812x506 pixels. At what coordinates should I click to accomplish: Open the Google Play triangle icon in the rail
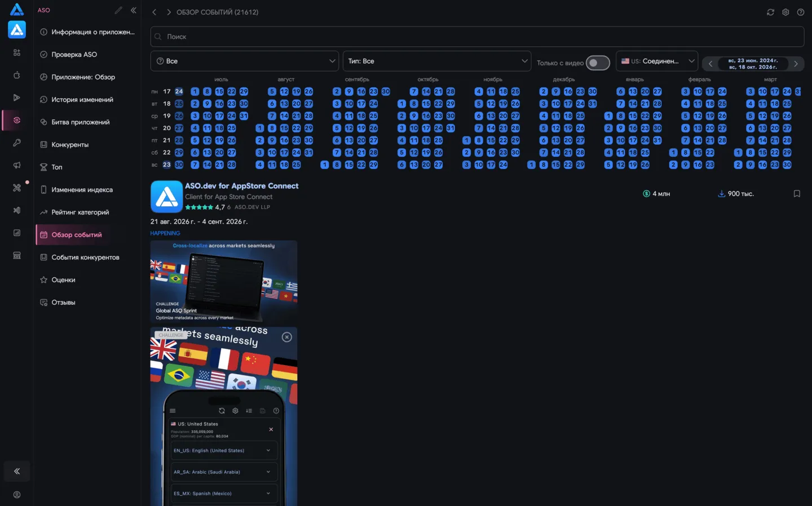[x=17, y=97]
